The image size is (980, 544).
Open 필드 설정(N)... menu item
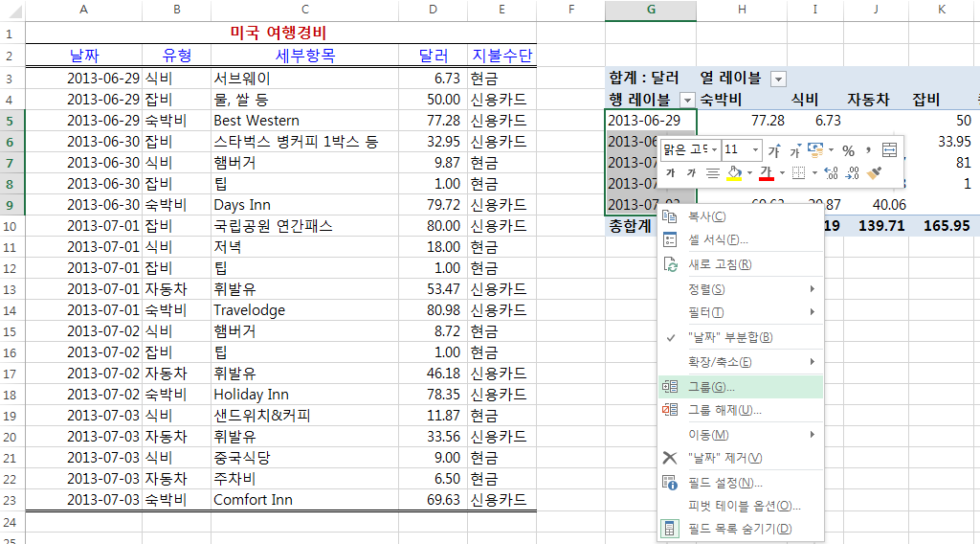click(741, 483)
